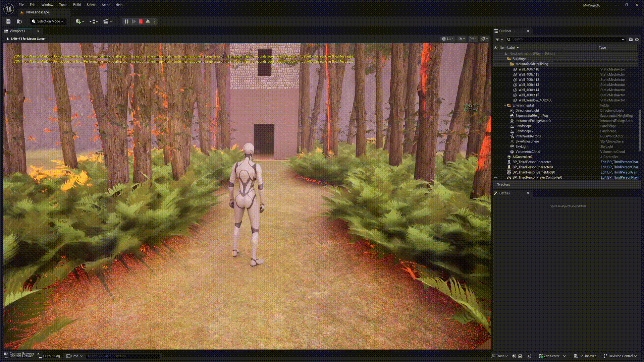Open the Outliner search history chevron
Viewport: 644px width, 362px height.
[623, 39]
